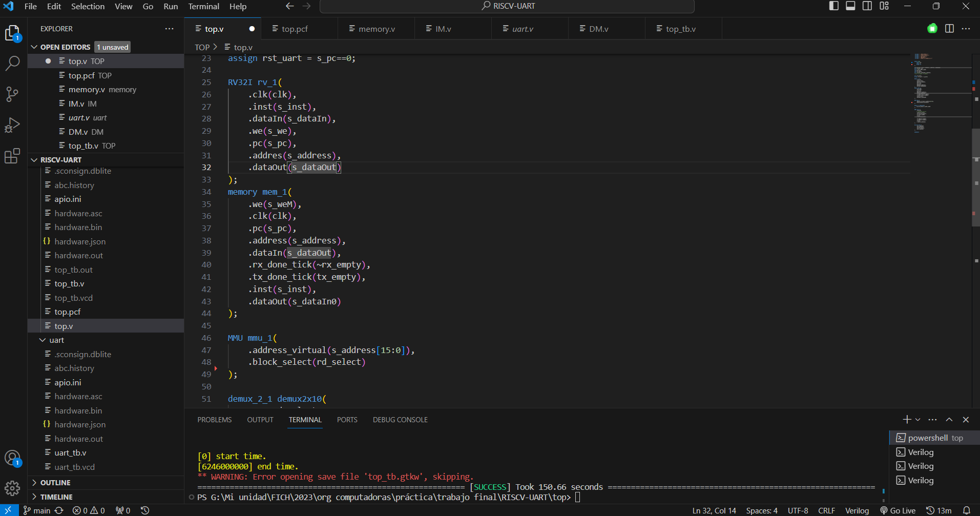The height and width of the screenshot is (516, 980).
Task: Open the Source Control view icon
Action: point(12,94)
